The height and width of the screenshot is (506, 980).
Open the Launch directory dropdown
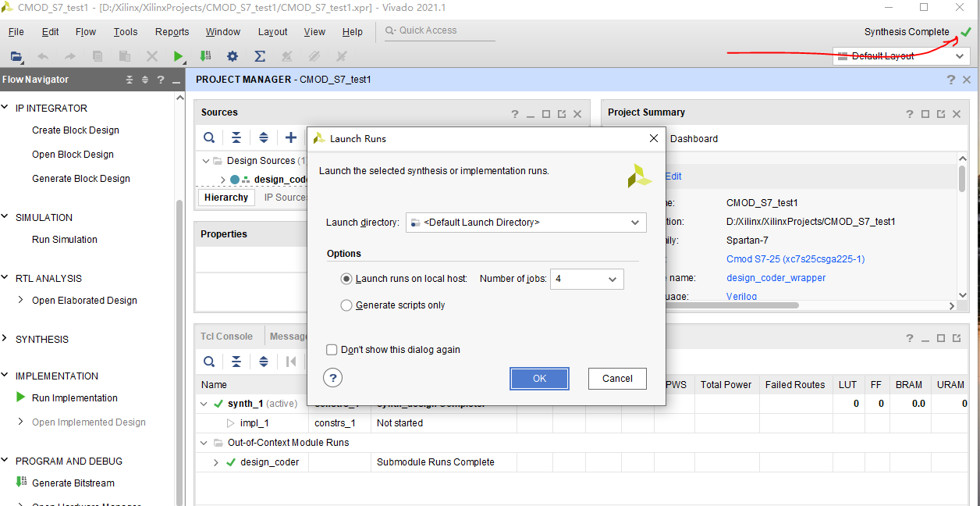click(526, 223)
